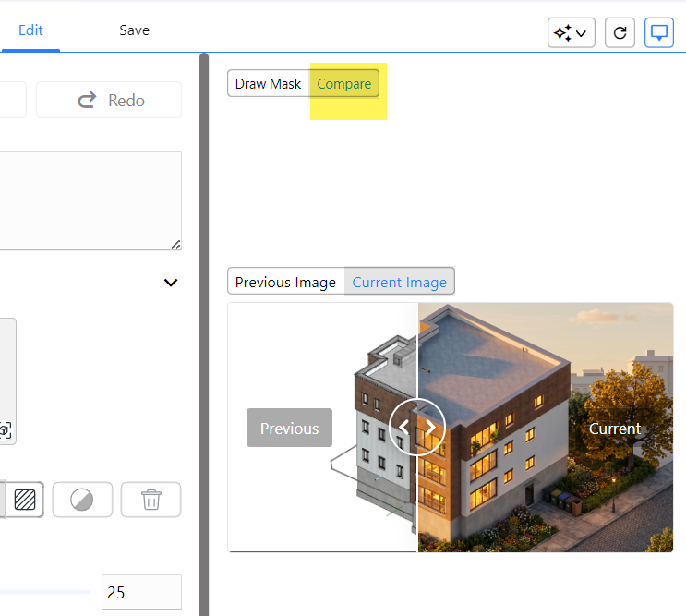686x616 pixels.
Task: Select the hatched mask pattern icon
Action: (x=25, y=500)
